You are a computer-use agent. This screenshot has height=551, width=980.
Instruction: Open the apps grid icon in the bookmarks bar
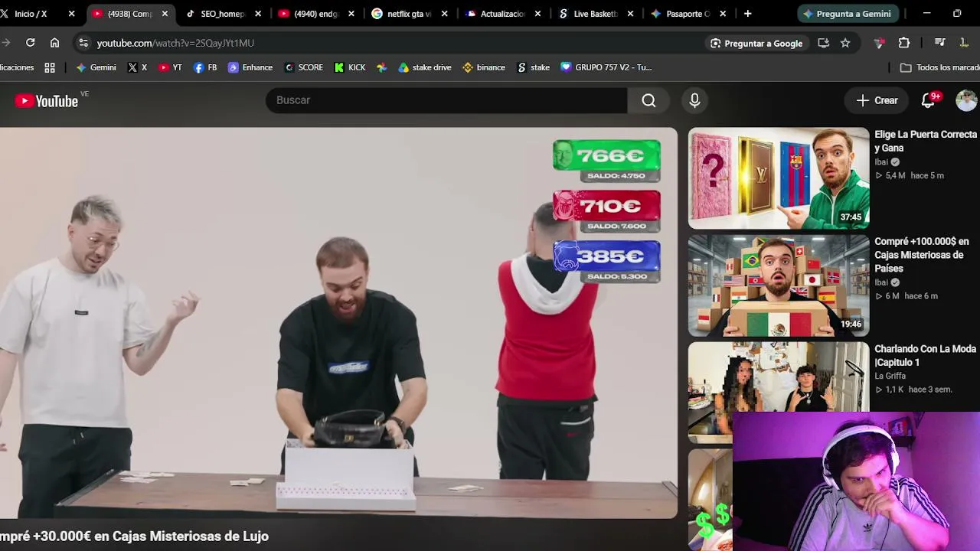coord(50,67)
